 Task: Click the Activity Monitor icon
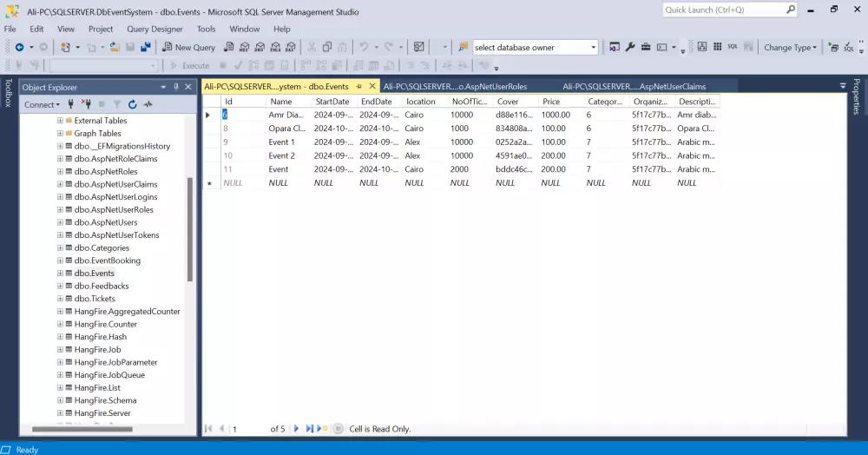419,48
